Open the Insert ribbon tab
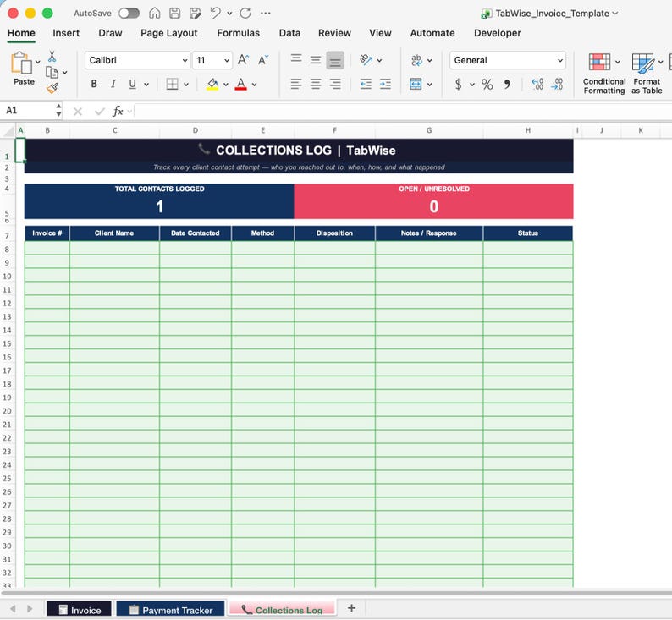 (x=66, y=33)
